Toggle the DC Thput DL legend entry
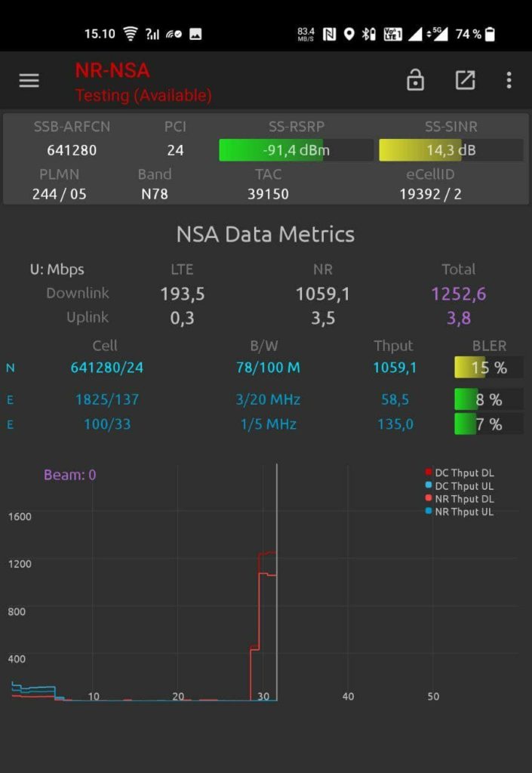The height and width of the screenshot is (773, 532). 459,473
